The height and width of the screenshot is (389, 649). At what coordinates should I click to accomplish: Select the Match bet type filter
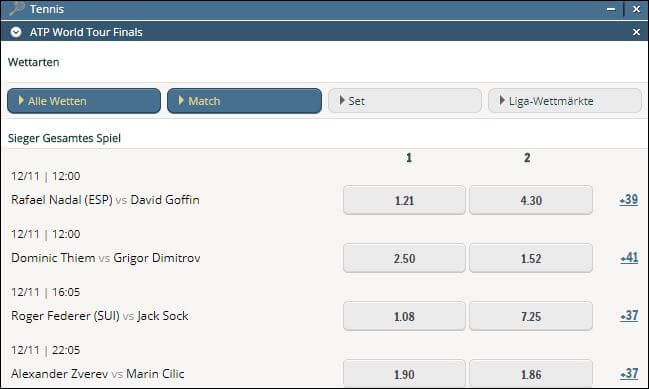[x=244, y=101]
